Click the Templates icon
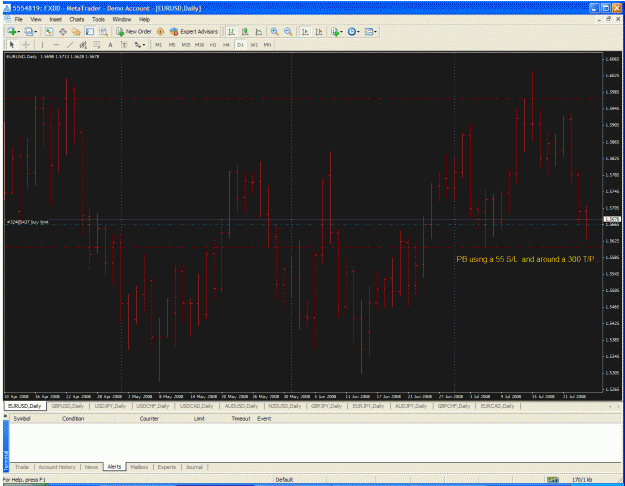The image size is (625, 486). point(368,31)
